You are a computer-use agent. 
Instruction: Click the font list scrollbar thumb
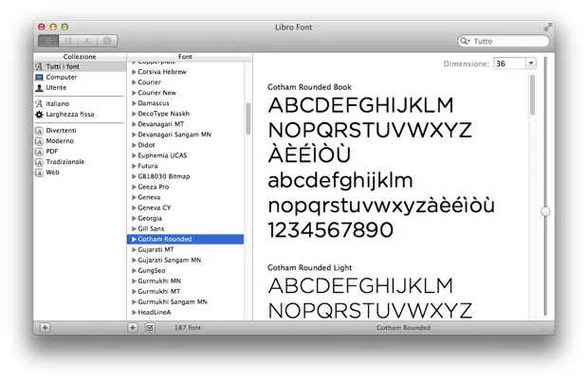248,118
